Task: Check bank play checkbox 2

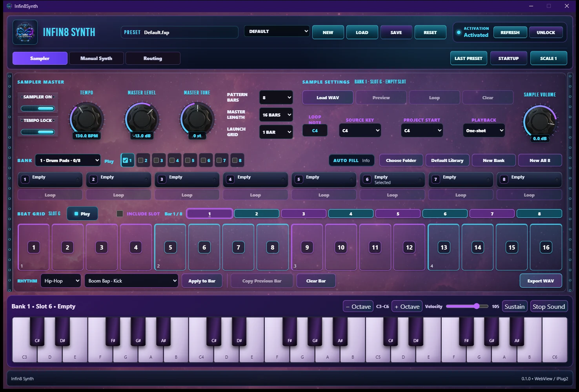Action: [141, 160]
